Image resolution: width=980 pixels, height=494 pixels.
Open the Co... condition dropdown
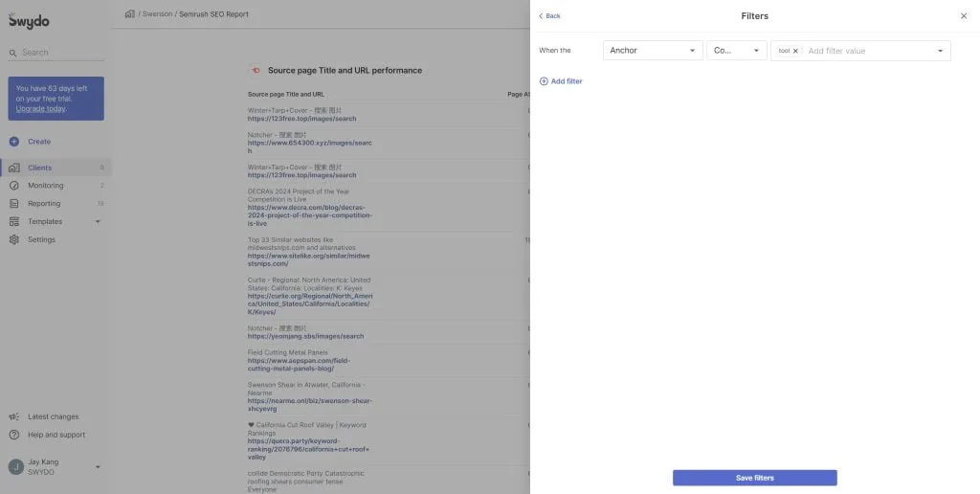pyautogui.click(x=736, y=51)
